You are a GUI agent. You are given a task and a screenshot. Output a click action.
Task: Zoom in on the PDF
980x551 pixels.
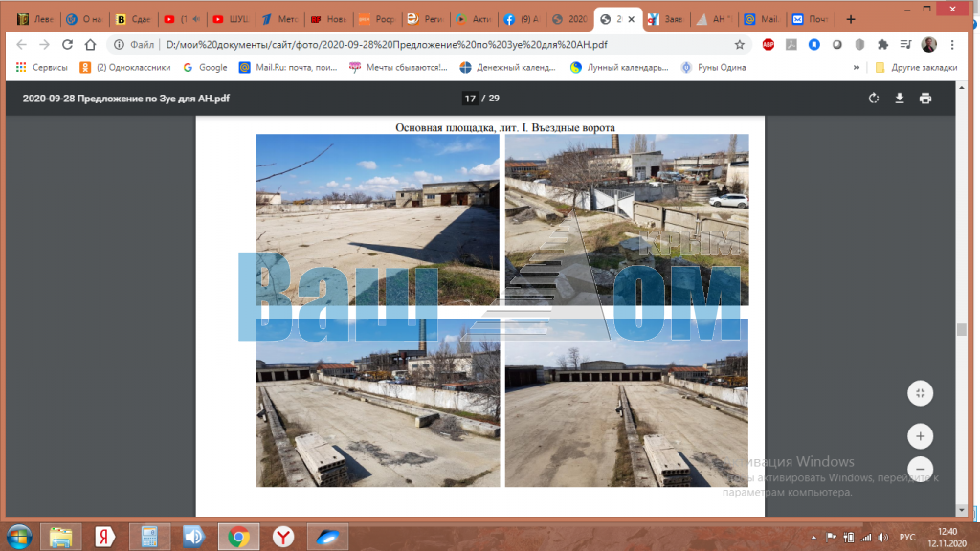point(920,436)
